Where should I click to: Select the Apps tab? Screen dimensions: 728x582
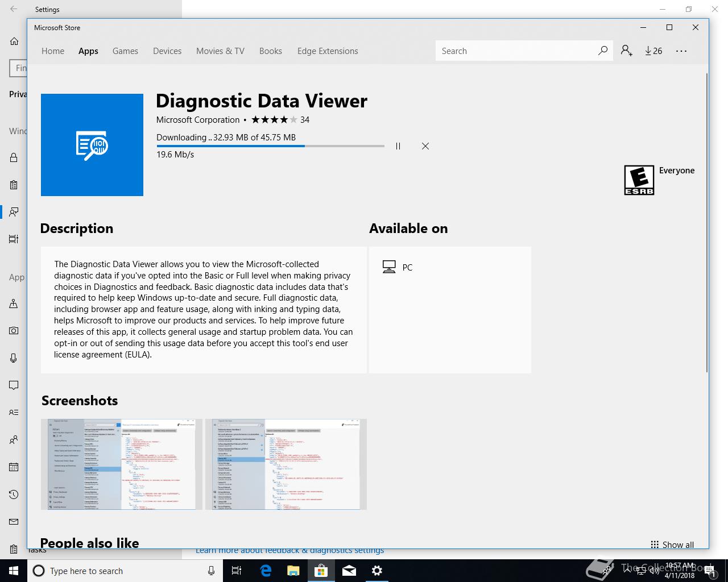pos(88,51)
